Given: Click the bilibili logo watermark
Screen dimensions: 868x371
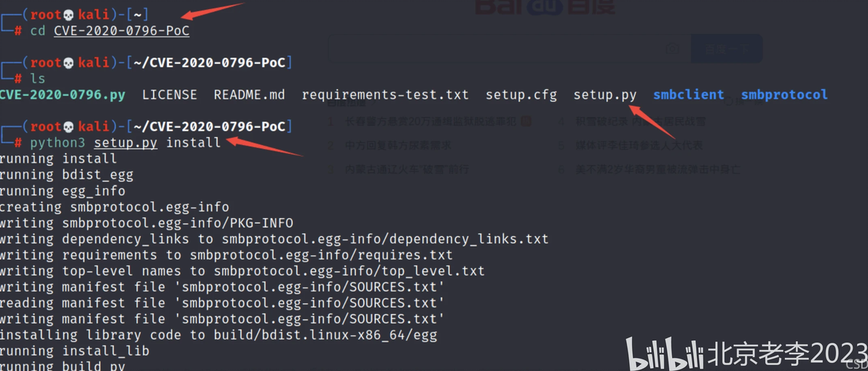Looking at the screenshot, I should (x=665, y=354).
